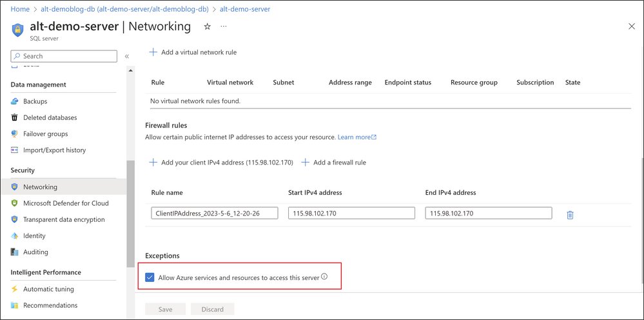Favorite this page with the star icon

[208, 26]
